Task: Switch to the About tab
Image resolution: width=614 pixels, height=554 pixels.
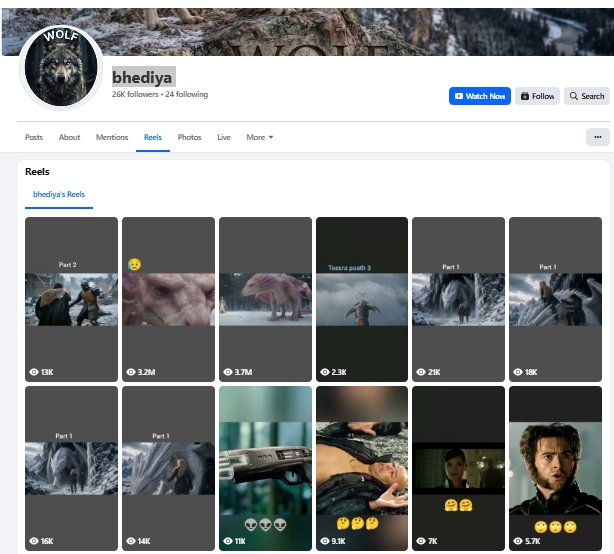Action: [x=69, y=137]
